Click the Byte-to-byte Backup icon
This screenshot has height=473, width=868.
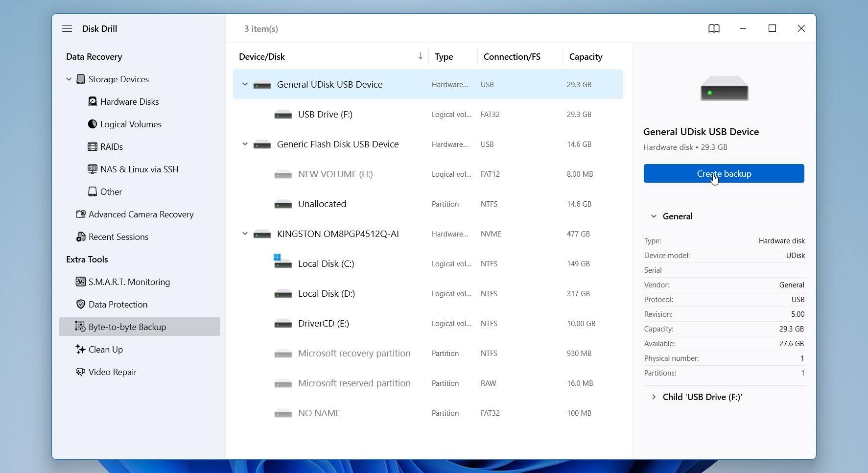pyautogui.click(x=80, y=327)
